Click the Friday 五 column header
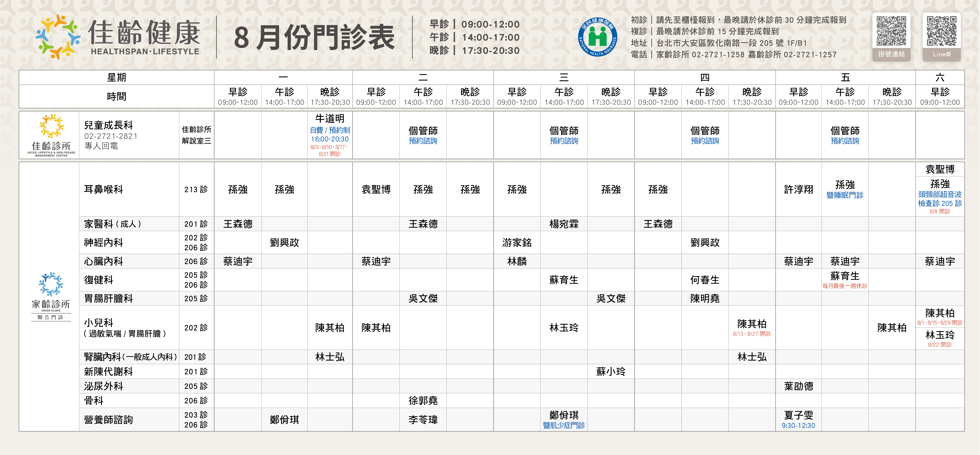980x455 pixels. click(845, 78)
